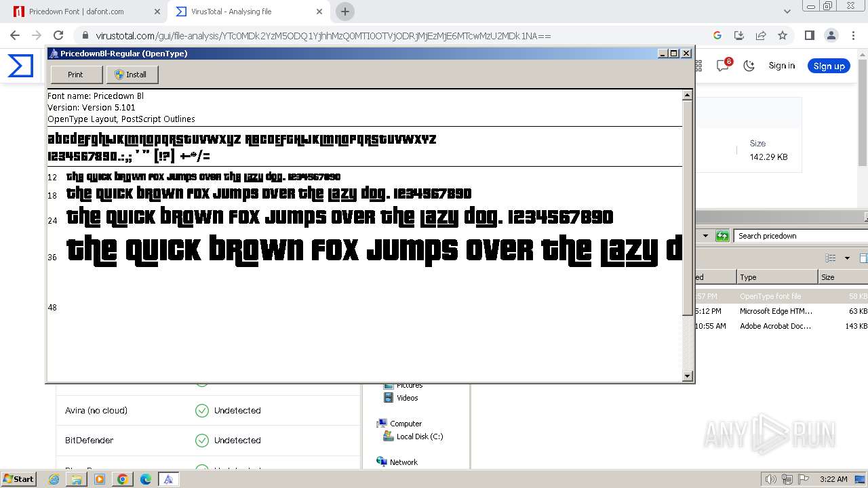Image resolution: width=868 pixels, height=488 pixels.
Task: Launch Internet Explorer from taskbar
Action: click(54, 479)
